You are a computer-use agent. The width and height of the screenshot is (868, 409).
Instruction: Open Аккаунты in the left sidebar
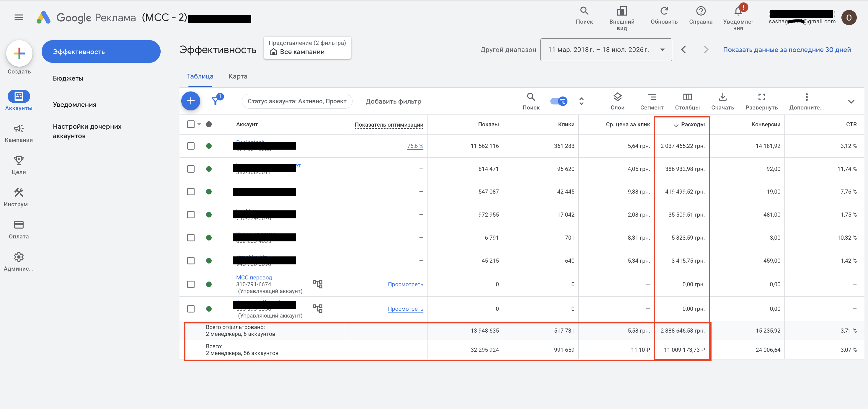[x=19, y=100]
